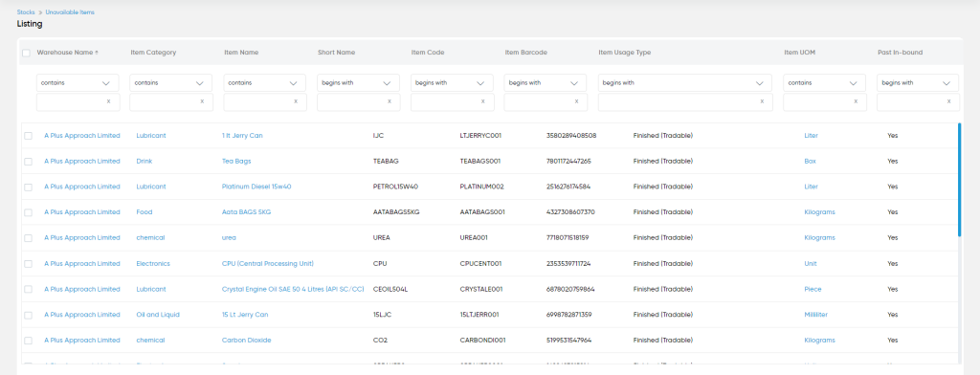980x375 pixels.
Task: Click the short name CO2
Action: [380, 341]
